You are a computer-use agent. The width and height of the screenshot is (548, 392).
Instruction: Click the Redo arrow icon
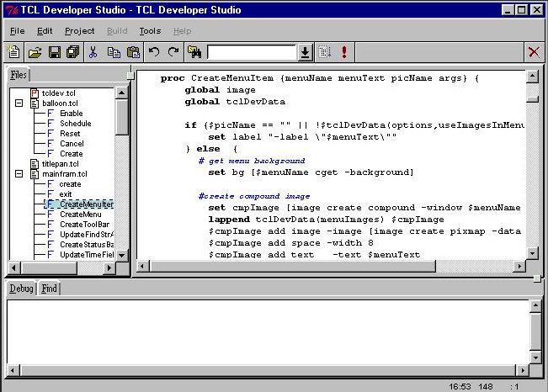click(x=173, y=52)
